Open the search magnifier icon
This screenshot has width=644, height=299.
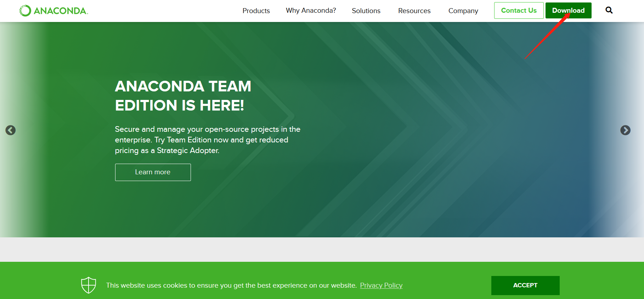pos(609,10)
